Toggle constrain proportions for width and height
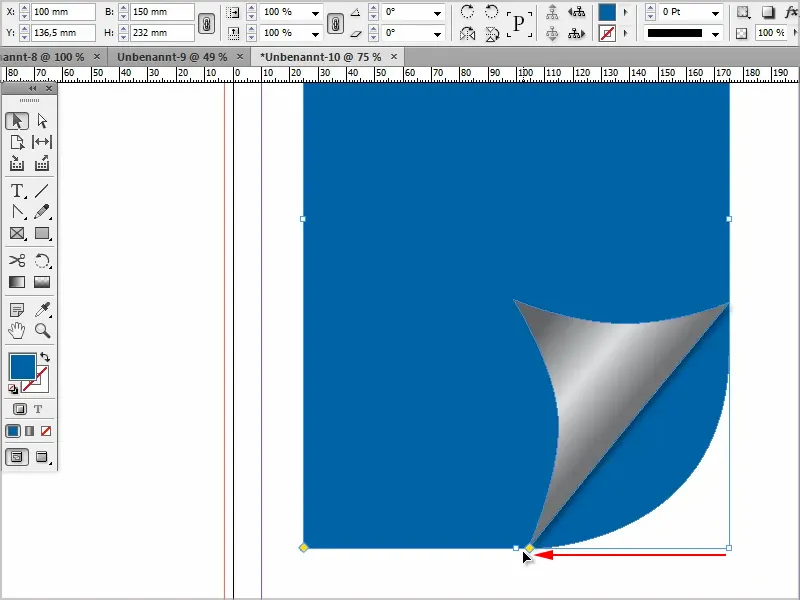800x600 pixels. point(206,23)
